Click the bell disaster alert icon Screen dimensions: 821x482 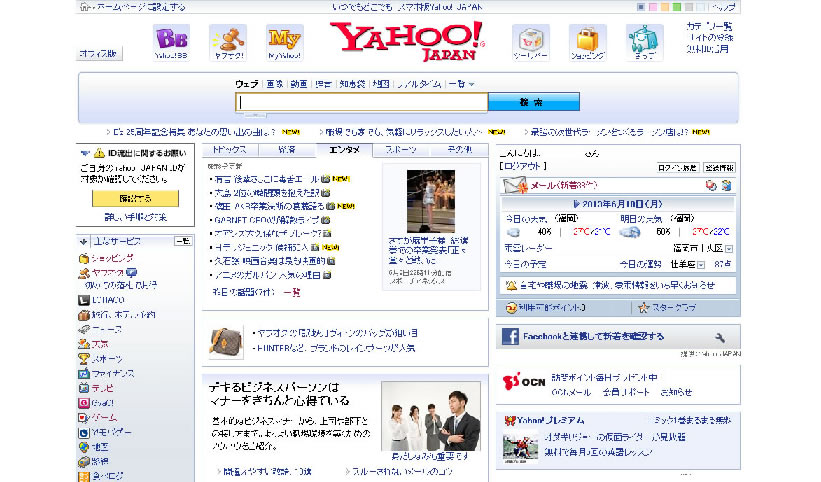(511, 285)
